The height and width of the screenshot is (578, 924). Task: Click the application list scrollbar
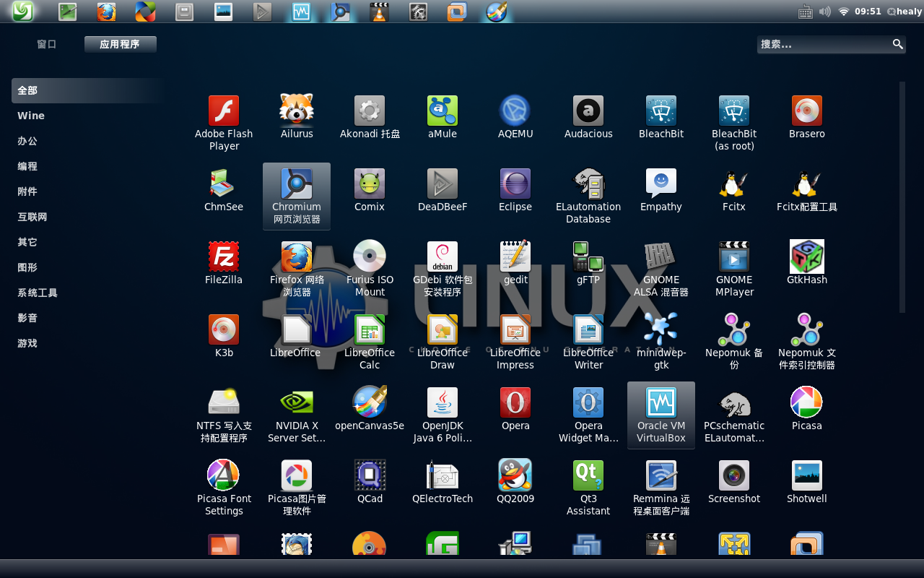coord(902,197)
